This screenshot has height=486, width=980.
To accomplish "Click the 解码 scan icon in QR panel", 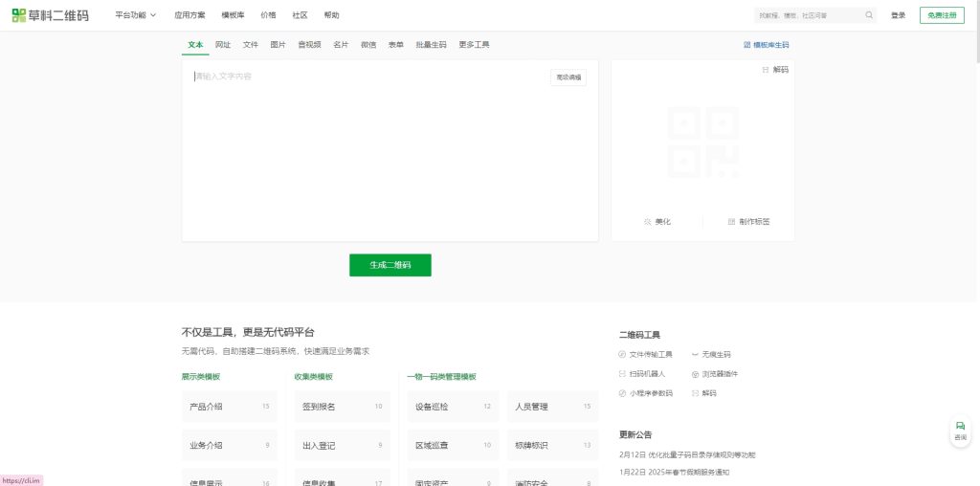I will click(x=765, y=70).
